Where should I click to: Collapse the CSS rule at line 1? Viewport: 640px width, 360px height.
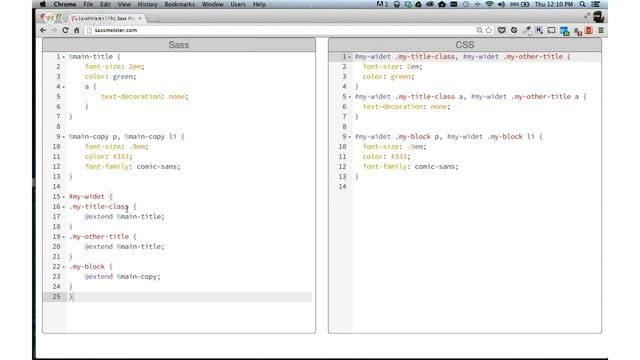pos(349,57)
